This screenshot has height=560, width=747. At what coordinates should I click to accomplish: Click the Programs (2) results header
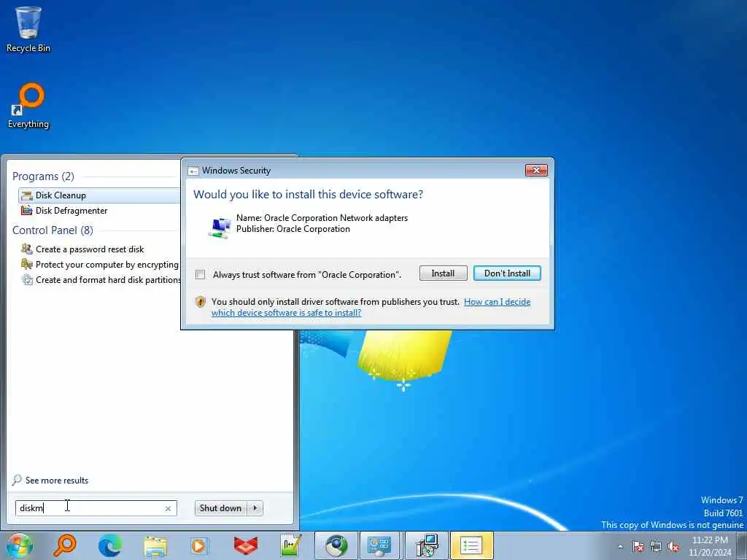click(x=43, y=176)
